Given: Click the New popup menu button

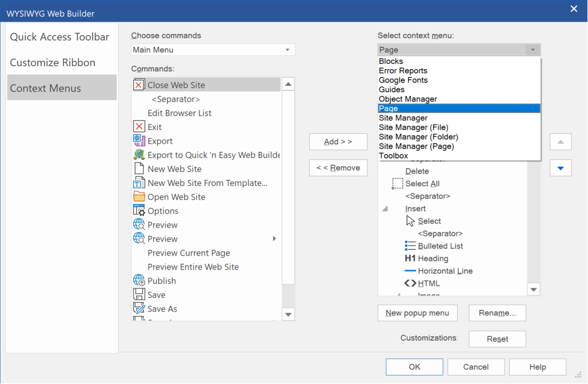Looking at the screenshot, I should tap(417, 313).
